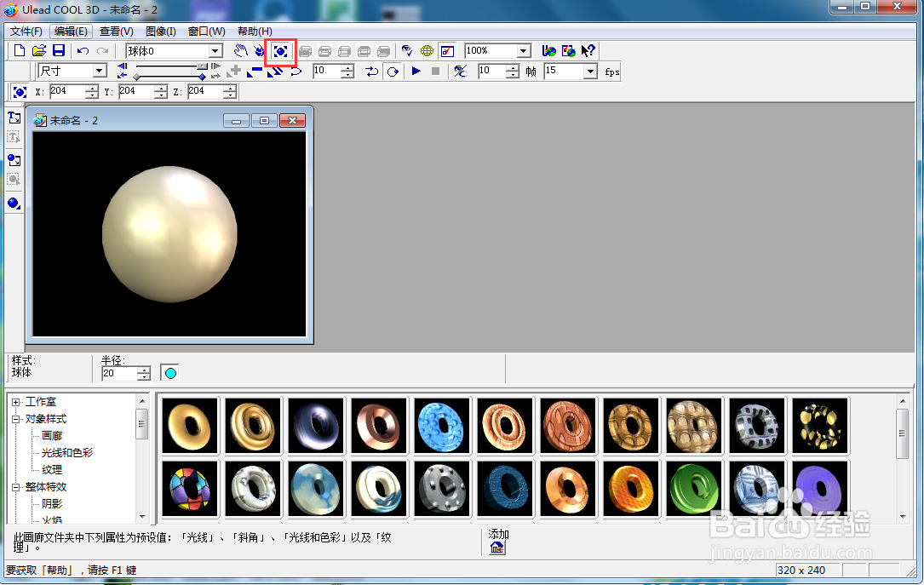The image size is (924, 585).
Task: Toggle ping-pong playback mode button
Action: pyautogui.click(x=371, y=72)
